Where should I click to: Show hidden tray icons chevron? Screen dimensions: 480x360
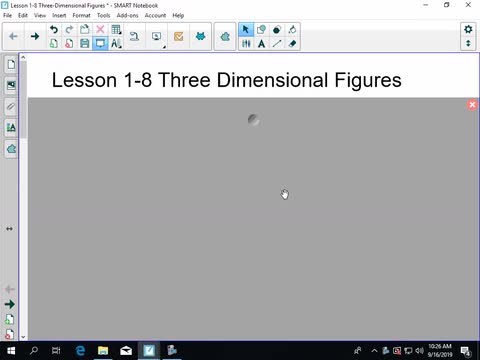[374, 350]
